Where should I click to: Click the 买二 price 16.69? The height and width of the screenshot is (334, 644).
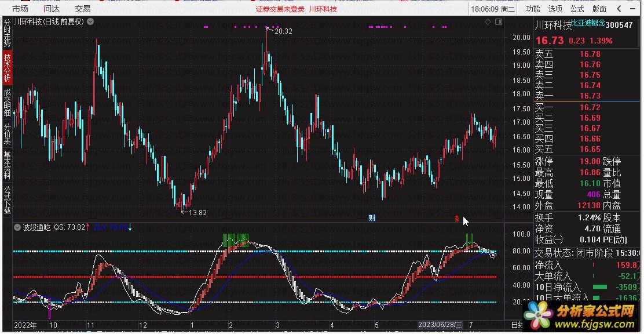590,118
